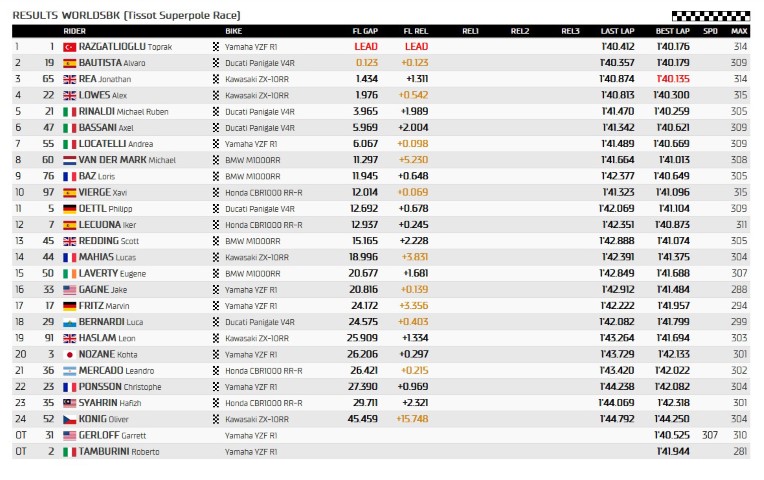
Task: Click the RESULTS WORLDSBK Tissot Superpole Race title
Action: point(127,15)
